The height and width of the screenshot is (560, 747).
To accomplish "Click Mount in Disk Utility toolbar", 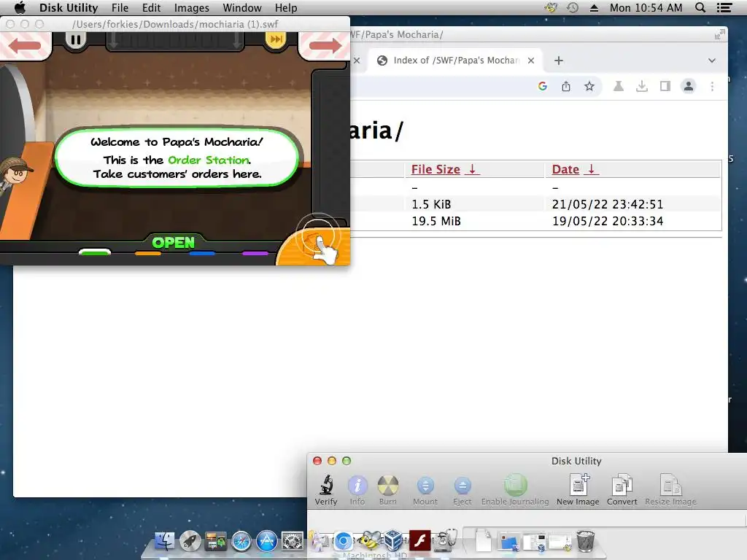I will [425, 490].
